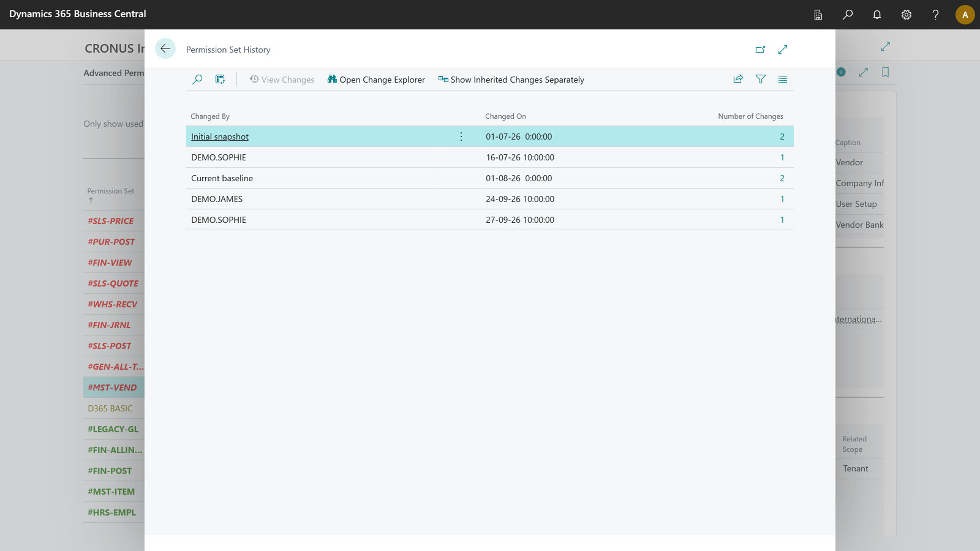Click Vendor Bank in background table
Viewport: 980px width, 551px height.
point(860,225)
